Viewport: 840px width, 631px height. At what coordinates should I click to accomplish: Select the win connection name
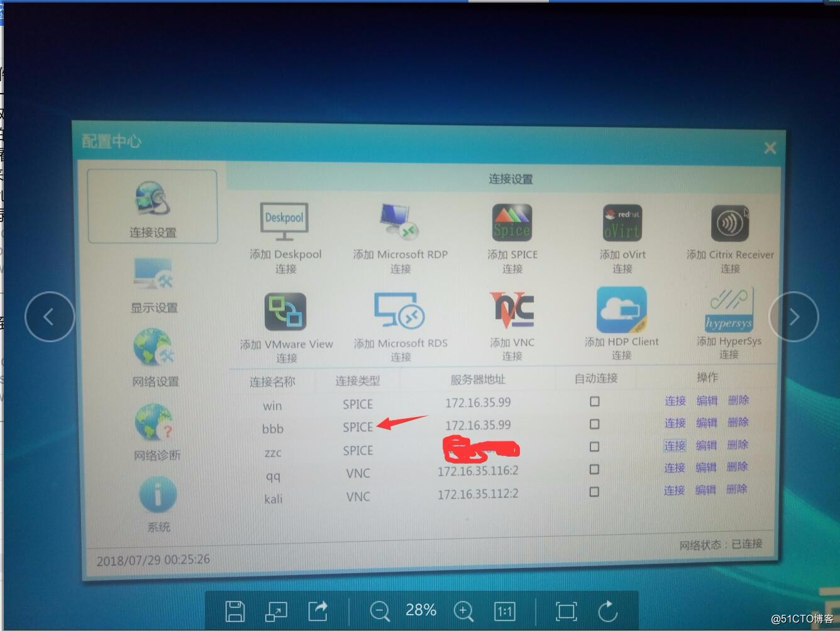[x=272, y=406]
